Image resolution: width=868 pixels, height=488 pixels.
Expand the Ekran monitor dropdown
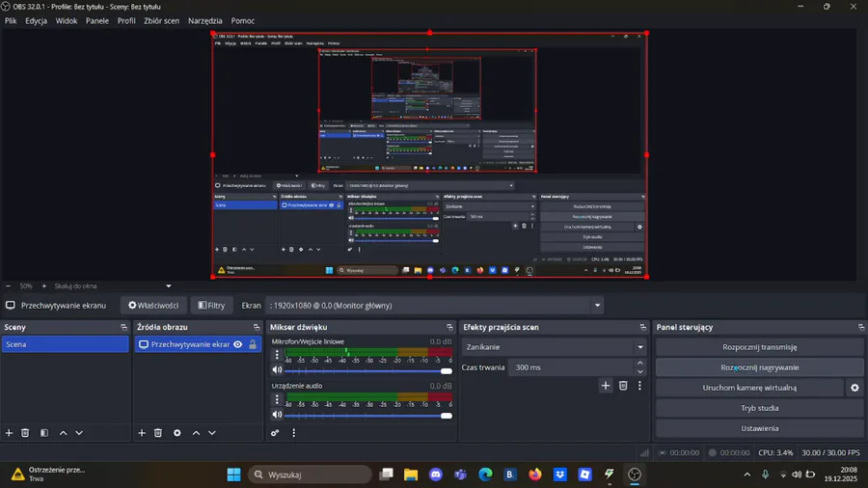pos(597,306)
